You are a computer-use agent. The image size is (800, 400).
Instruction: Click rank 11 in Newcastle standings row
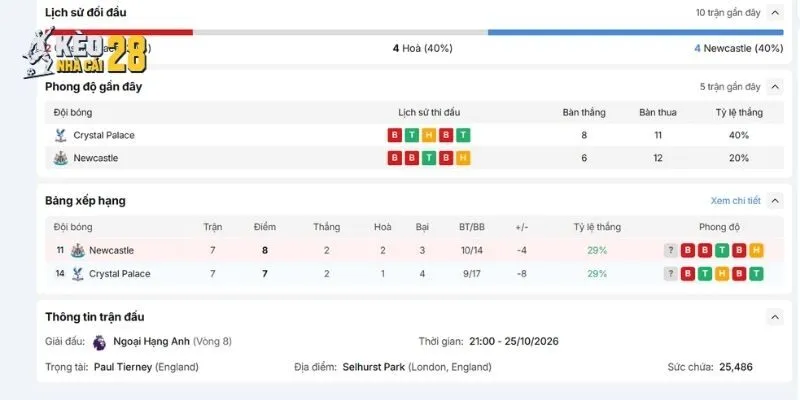60,251
